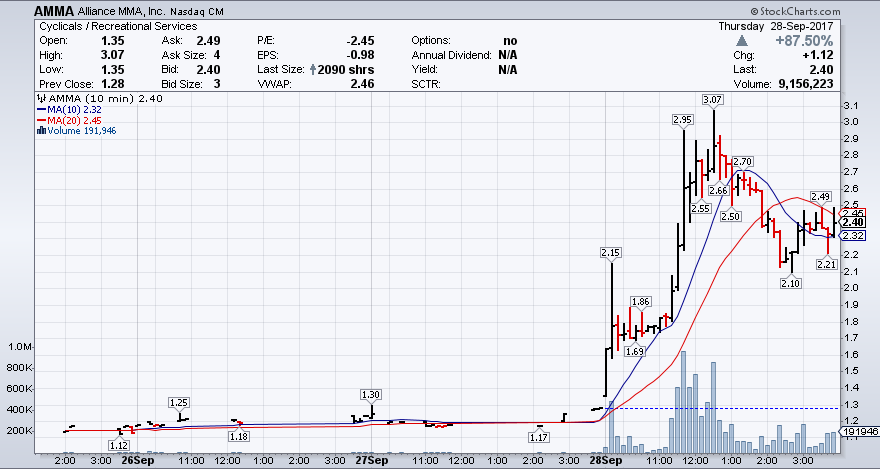
Task: Click the blue MA(10) legend line marker
Action: tap(40, 109)
